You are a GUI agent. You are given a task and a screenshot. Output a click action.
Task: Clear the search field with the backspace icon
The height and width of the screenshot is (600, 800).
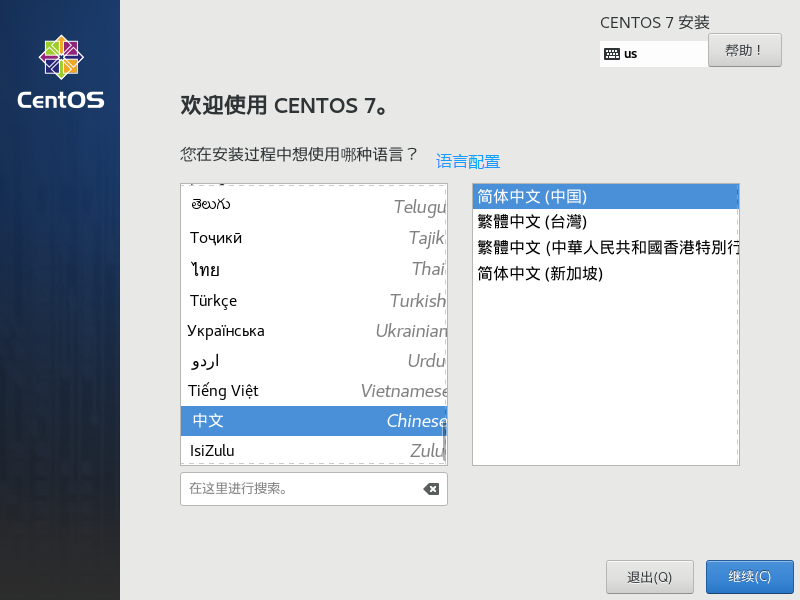click(x=431, y=489)
